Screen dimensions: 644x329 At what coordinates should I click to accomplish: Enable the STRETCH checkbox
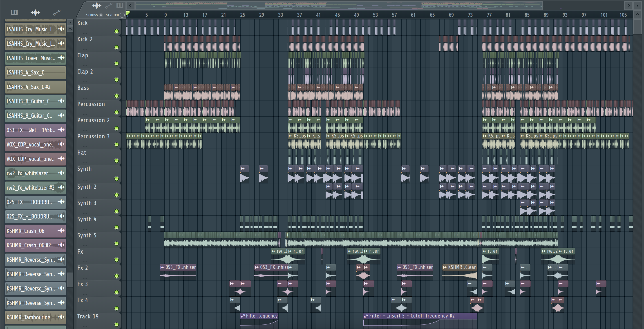point(122,15)
